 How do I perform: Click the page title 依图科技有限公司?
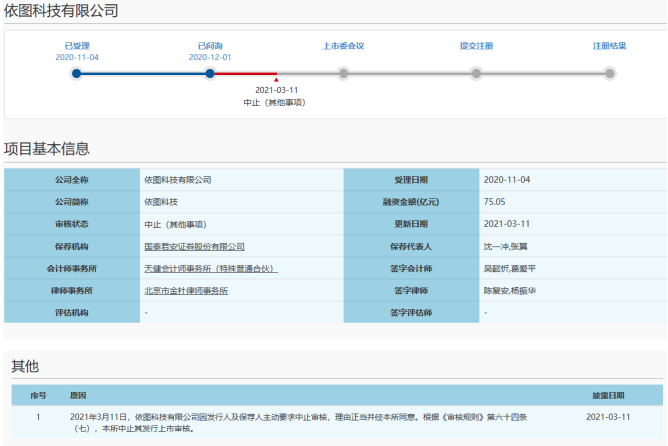61,11
